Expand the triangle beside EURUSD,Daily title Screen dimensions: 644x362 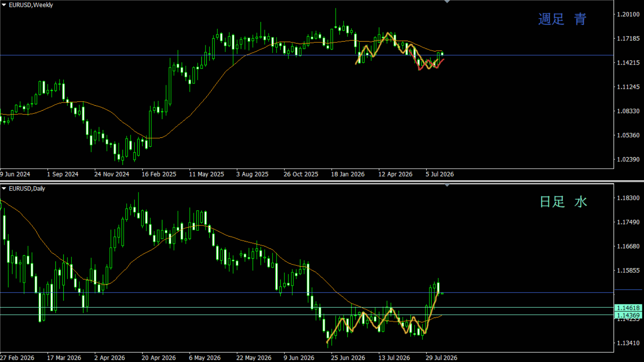point(4,189)
